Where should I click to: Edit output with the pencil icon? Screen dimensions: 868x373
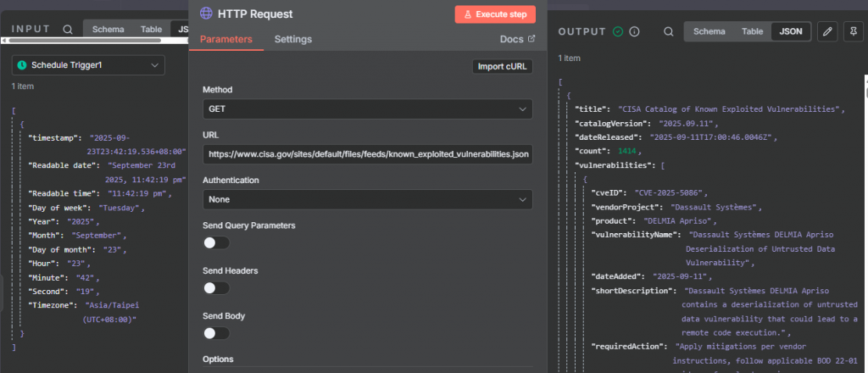point(828,31)
